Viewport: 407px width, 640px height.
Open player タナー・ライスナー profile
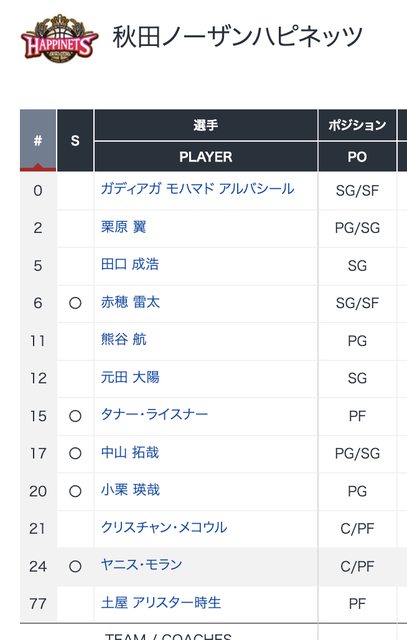[x=154, y=415]
